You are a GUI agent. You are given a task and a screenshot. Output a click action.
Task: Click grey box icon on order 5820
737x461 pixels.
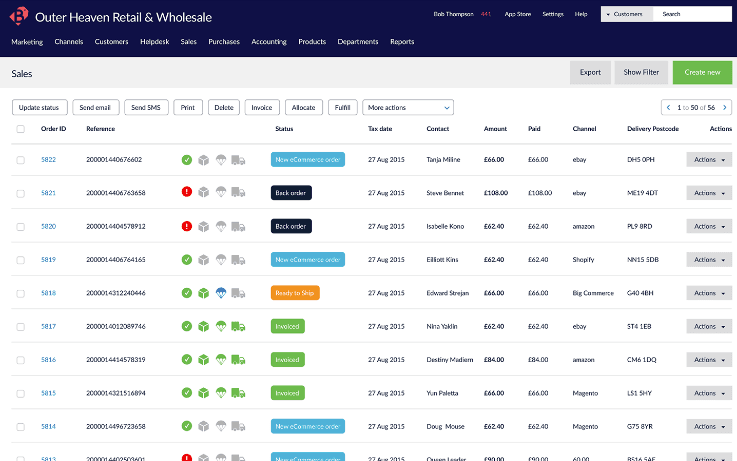pyautogui.click(x=203, y=226)
